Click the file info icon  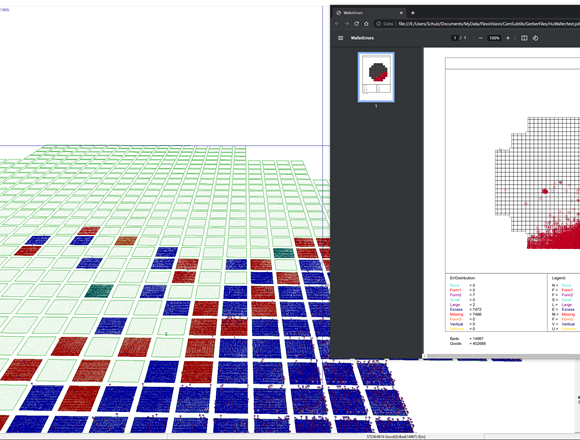[378, 24]
